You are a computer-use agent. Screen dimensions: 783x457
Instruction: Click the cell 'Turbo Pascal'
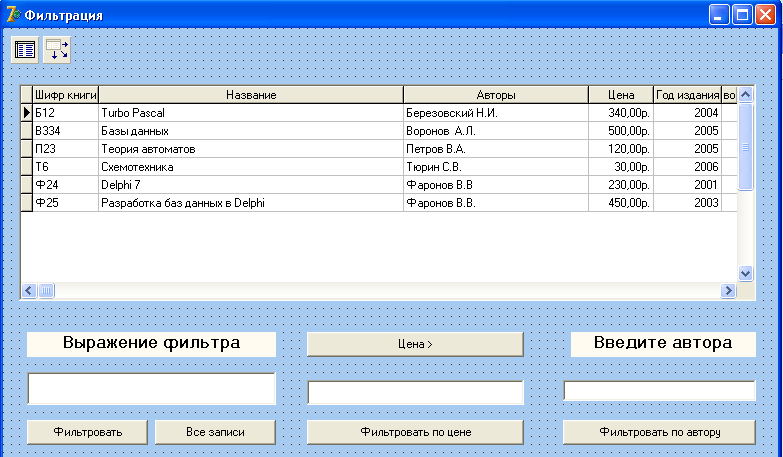point(251,113)
